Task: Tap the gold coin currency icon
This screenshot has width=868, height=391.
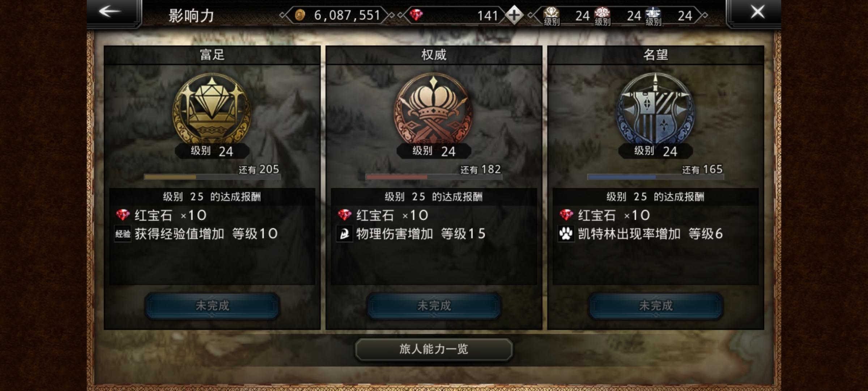Action: tap(300, 15)
